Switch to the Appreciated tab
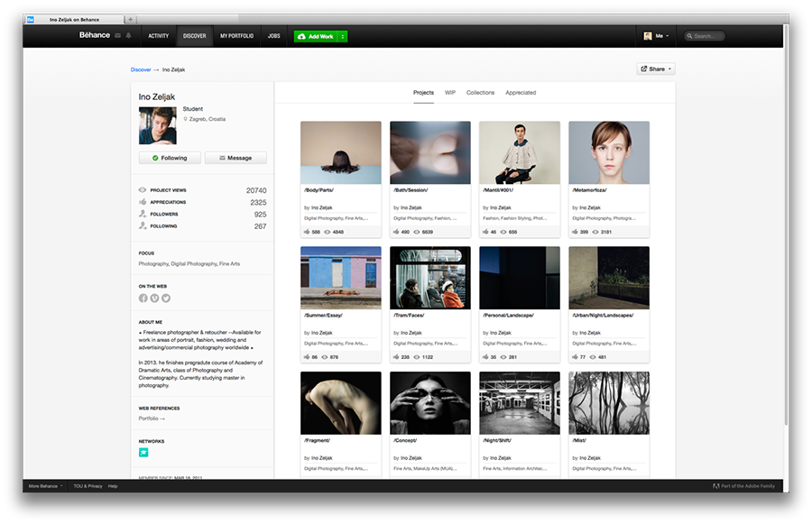Viewport: 812px width, 524px height. pyautogui.click(x=521, y=93)
